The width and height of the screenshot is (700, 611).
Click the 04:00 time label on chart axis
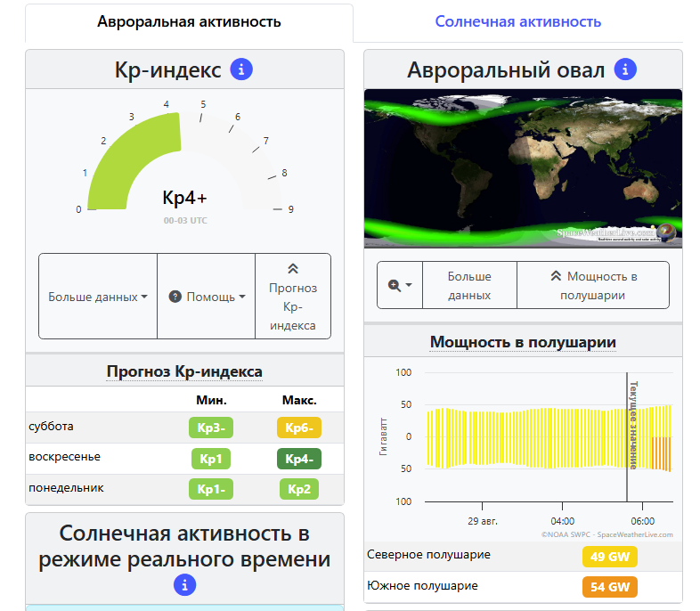tap(562, 521)
